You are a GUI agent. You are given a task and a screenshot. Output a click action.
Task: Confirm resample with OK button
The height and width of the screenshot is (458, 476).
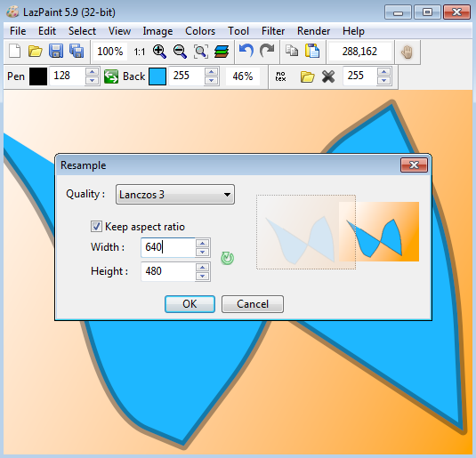[x=190, y=304]
